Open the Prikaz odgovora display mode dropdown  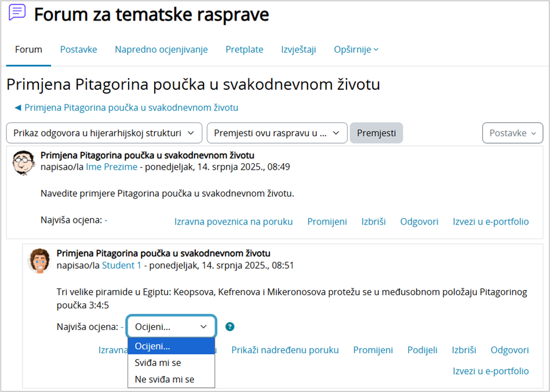[x=104, y=133]
